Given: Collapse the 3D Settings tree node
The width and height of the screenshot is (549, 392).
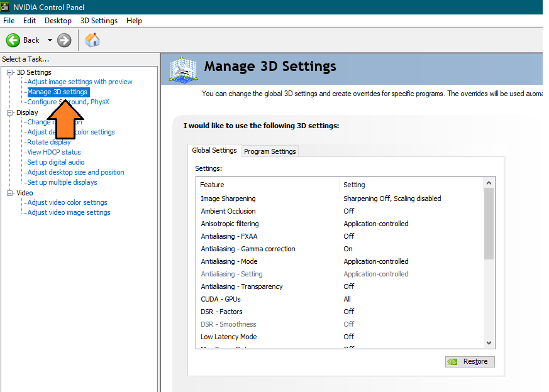Looking at the screenshot, I should point(10,72).
